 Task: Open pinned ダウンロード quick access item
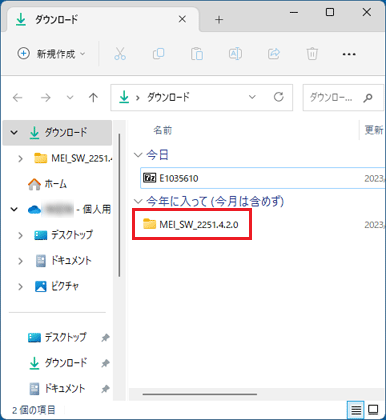58,363
